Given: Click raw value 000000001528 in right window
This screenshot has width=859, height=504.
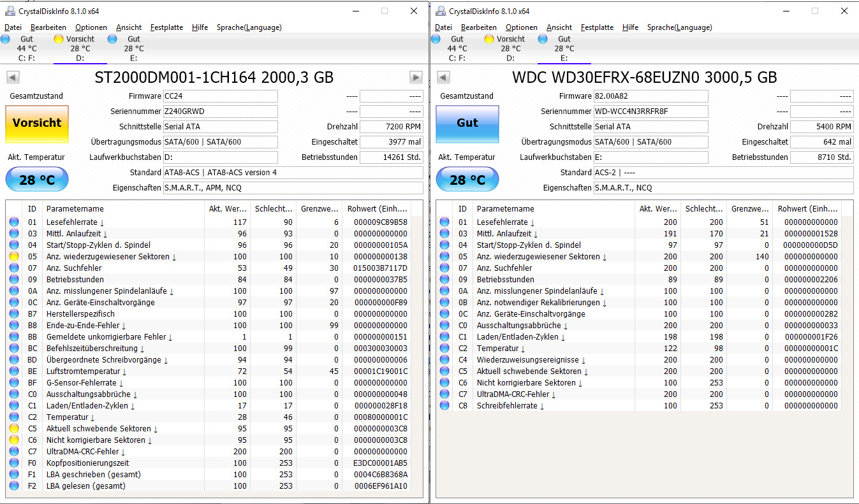Looking at the screenshot, I should tap(811, 234).
